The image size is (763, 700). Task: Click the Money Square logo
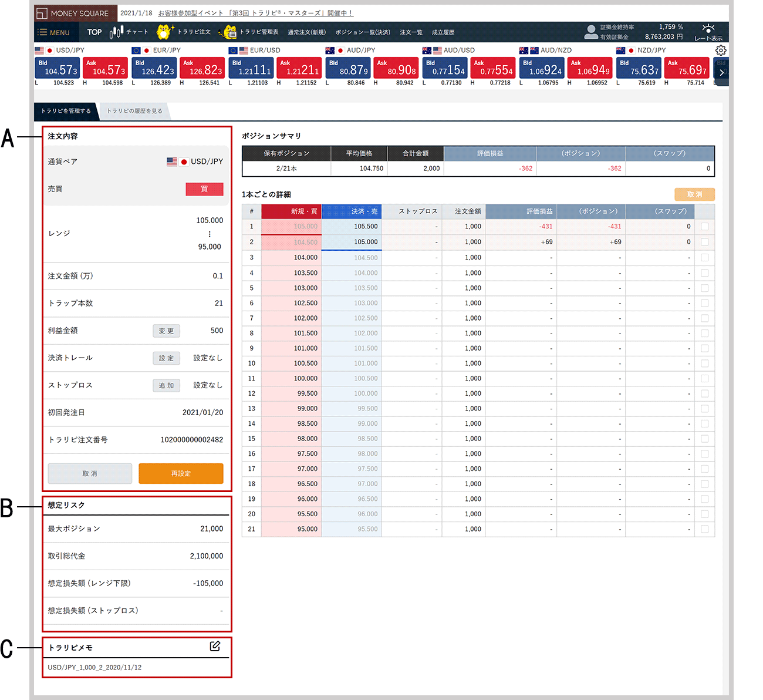(75, 13)
